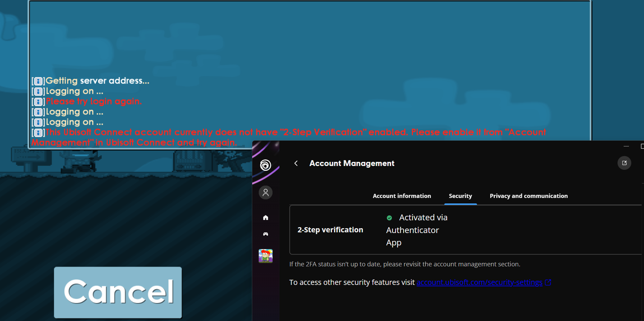The image size is (644, 321).
Task: Click the 'Getting server address...' log line
Action: pos(98,81)
